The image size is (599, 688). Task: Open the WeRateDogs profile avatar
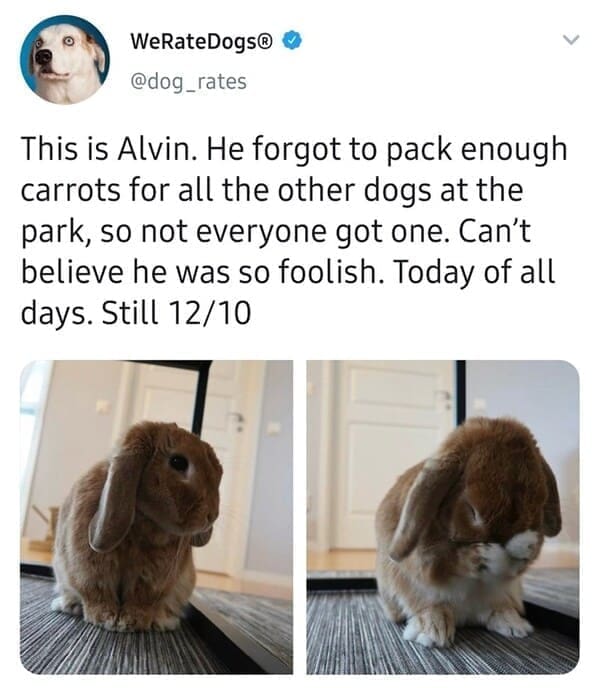coord(65,60)
